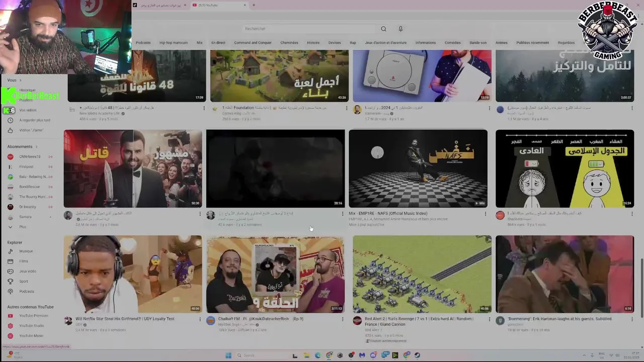Expand the Abonnements section chevron
The height and width of the screenshot is (362, 644).
click(36, 147)
